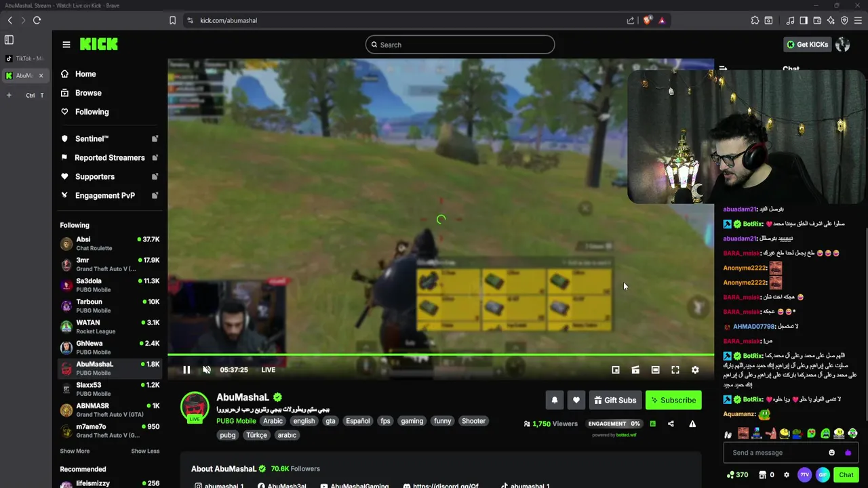Insert the Patrick emote in quick emotes
The height and width of the screenshot is (488, 868).
click(770, 434)
